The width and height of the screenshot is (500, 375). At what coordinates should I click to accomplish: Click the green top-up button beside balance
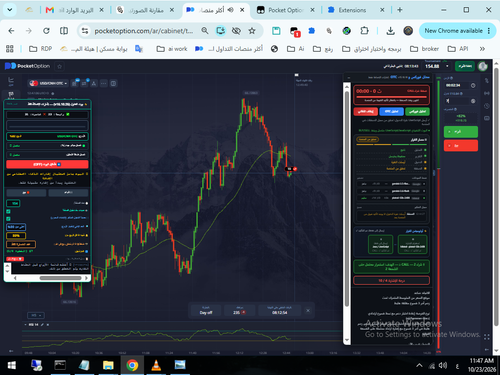coord(465,66)
